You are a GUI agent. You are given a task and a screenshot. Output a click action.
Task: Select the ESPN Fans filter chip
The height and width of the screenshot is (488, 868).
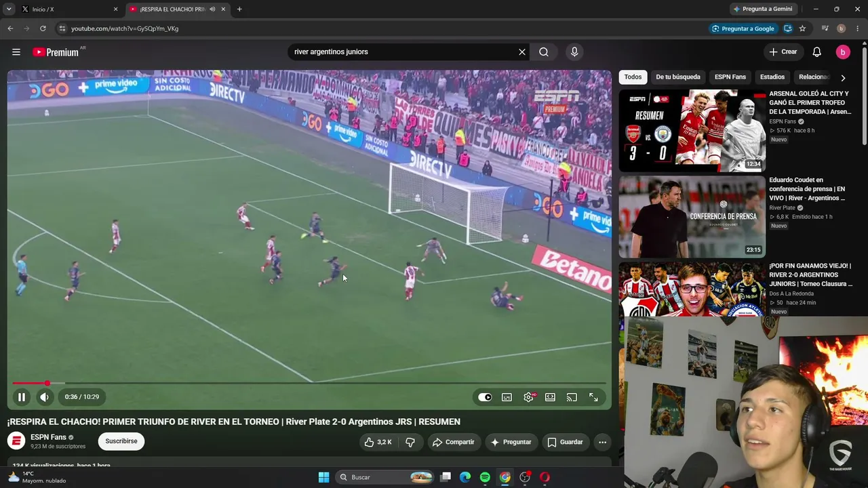tap(730, 77)
